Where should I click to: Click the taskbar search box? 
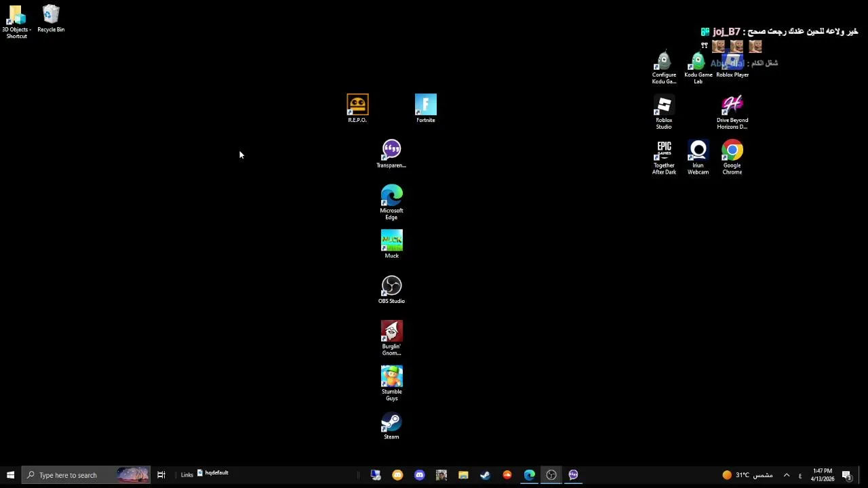pyautogui.click(x=86, y=475)
